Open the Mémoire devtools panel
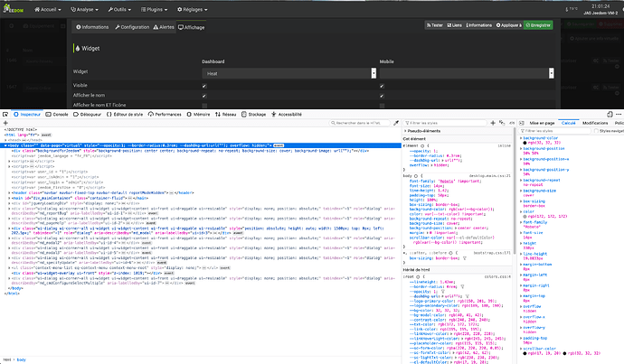Screen dimensions: 624x364 point(198,115)
